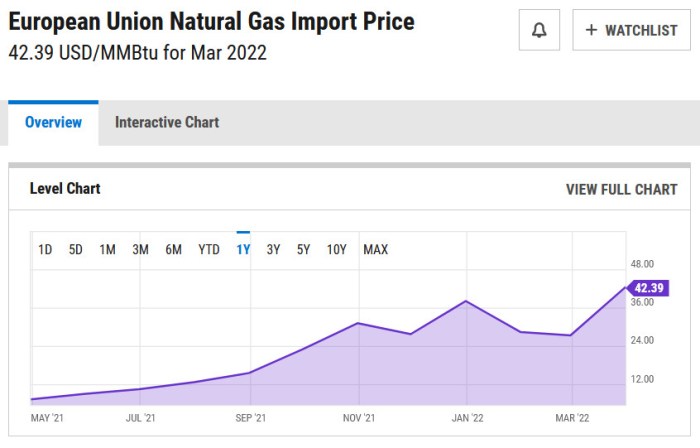Open the Interactive Chart tab

167,122
